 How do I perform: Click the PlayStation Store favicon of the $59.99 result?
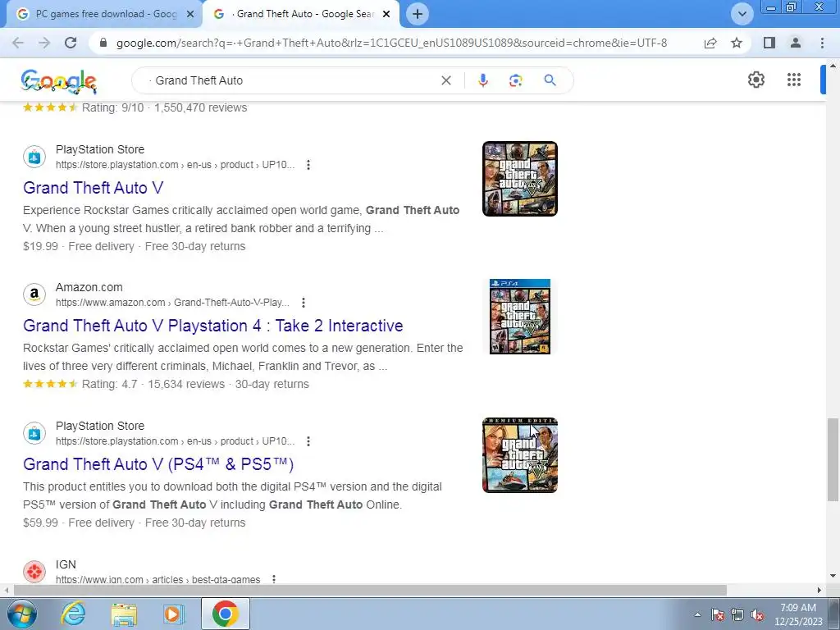[34, 433]
